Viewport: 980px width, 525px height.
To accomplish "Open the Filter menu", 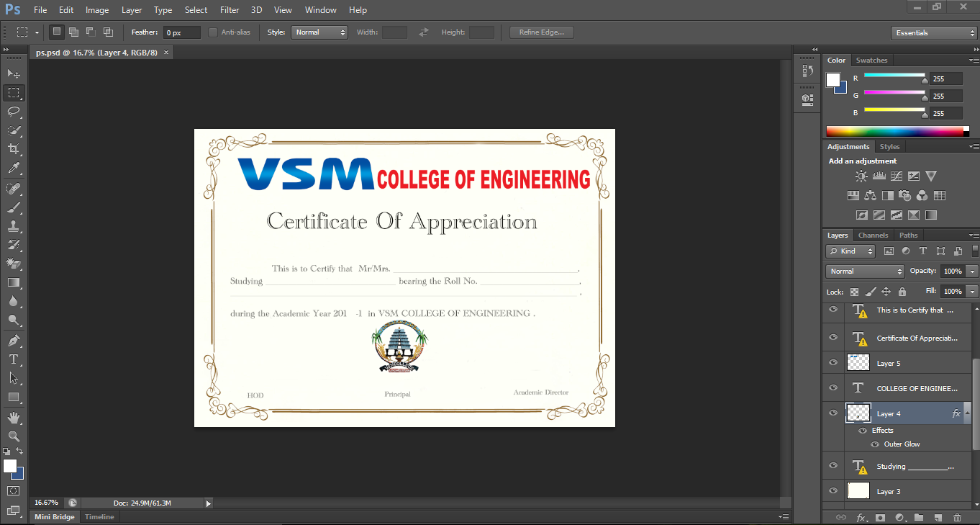I will (x=230, y=10).
